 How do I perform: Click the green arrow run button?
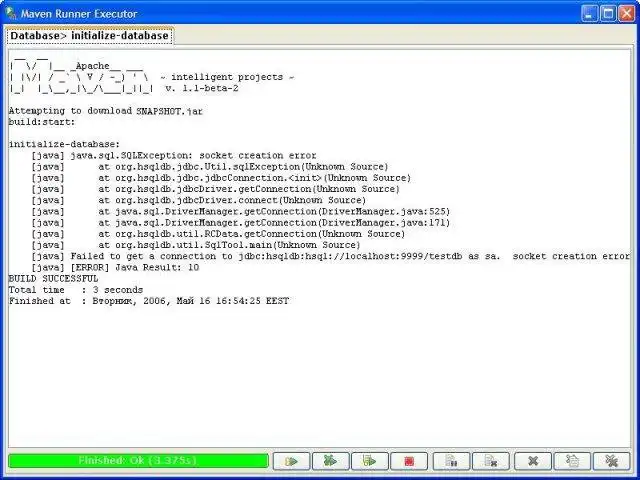click(x=291, y=461)
